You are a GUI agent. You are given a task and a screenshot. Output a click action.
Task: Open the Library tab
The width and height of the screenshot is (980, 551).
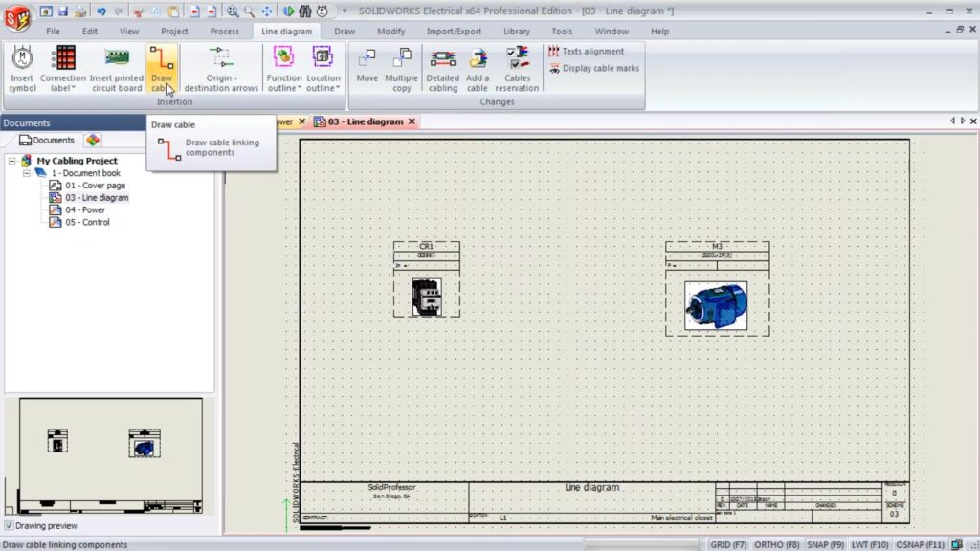pos(516,32)
